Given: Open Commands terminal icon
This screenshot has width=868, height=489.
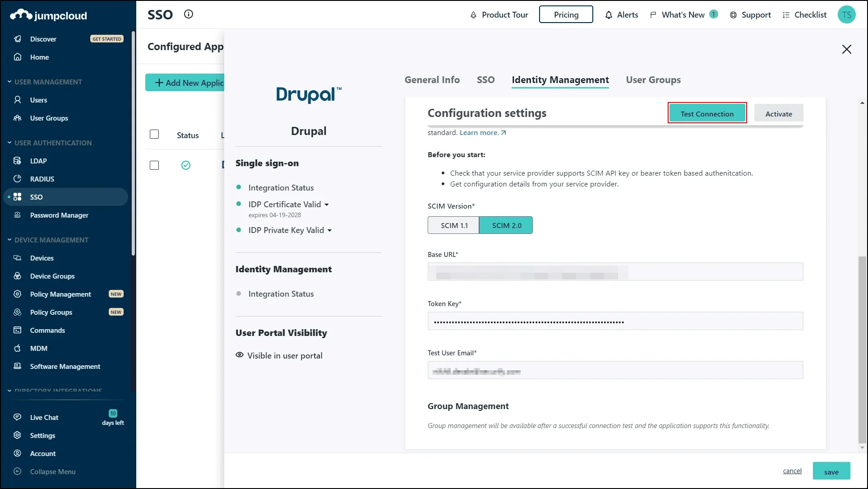Looking at the screenshot, I should (18, 330).
